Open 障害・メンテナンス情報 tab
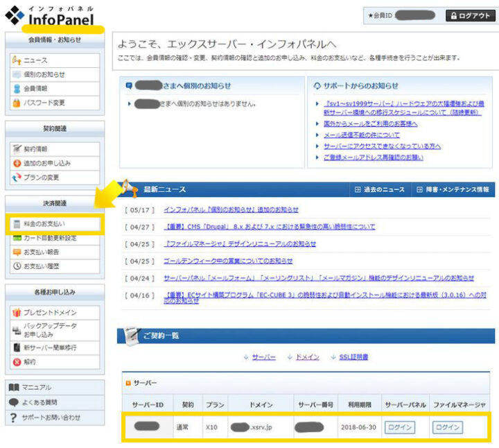The height and width of the screenshot is (448, 499). point(453,189)
